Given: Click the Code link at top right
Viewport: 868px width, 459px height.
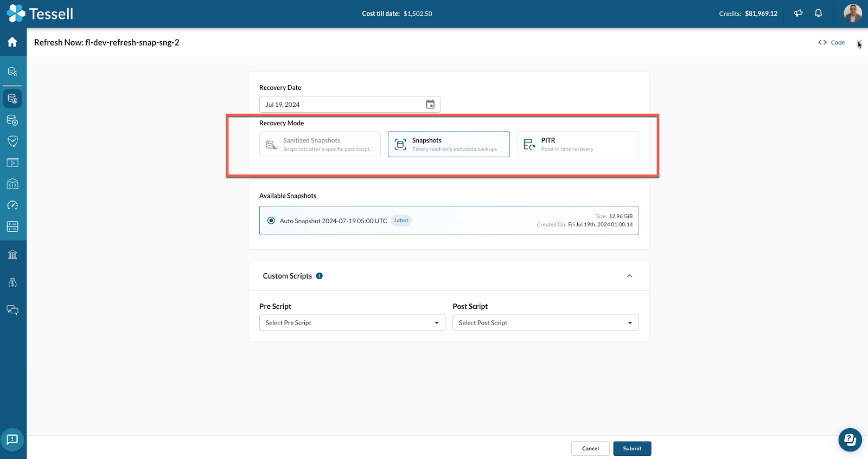Looking at the screenshot, I should tap(832, 42).
